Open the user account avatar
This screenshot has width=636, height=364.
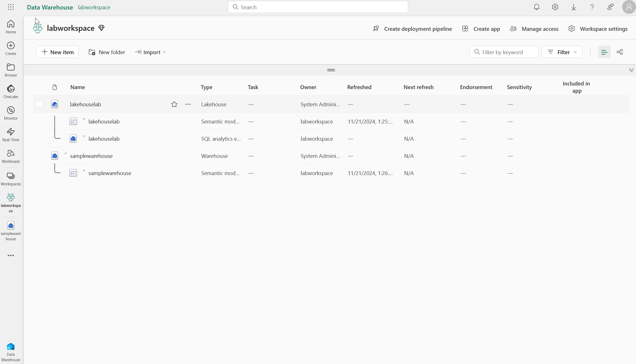point(629,7)
